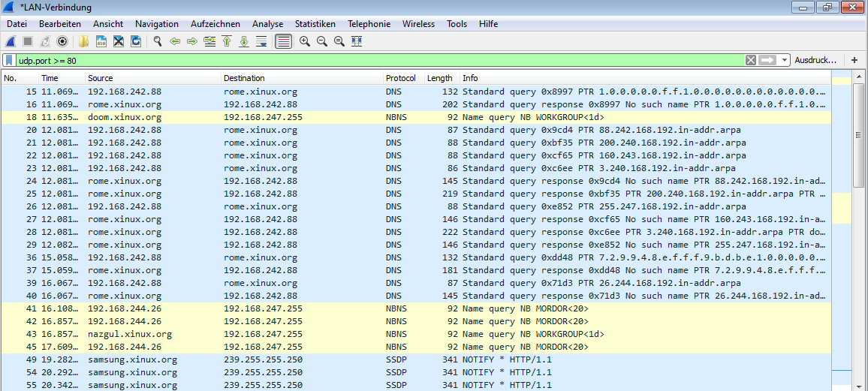Select packet 40 response 0x71d3
The height and width of the screenshot is (391, 868).
[x=416, y=296]
